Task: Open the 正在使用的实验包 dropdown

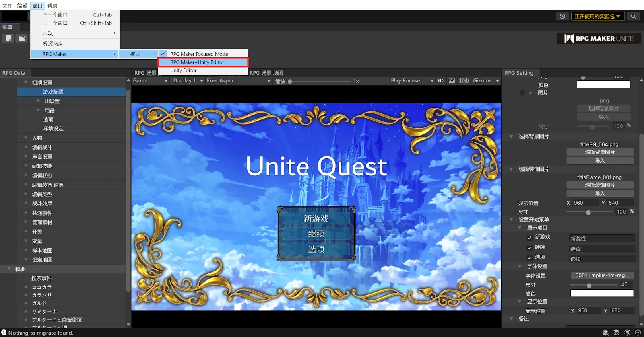Action: (597, 16)
